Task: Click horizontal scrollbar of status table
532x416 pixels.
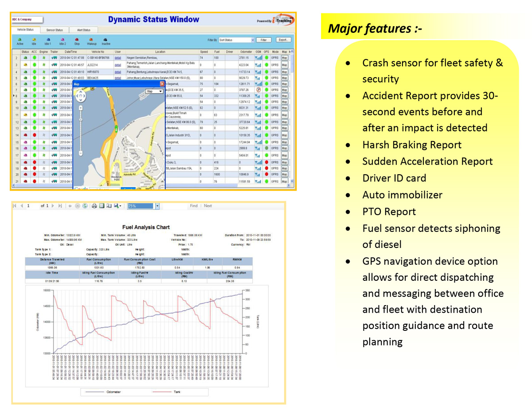Action: click(151, 186)
